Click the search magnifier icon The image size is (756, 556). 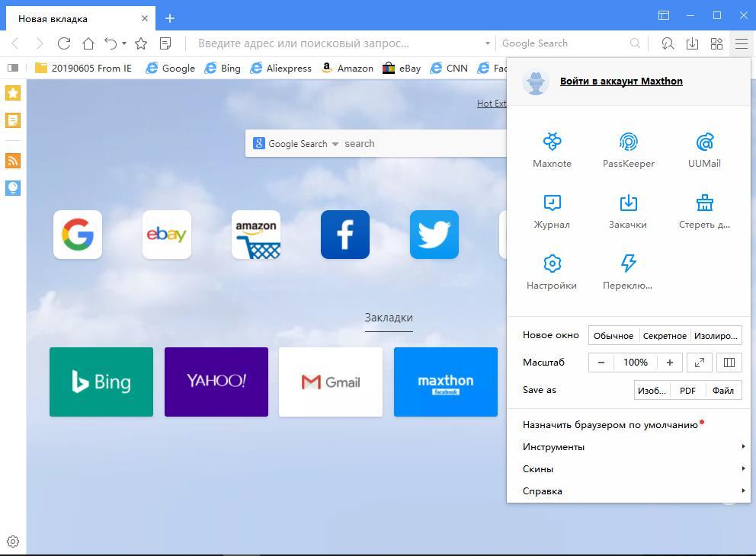pyautogui.click(x=635, y=43)
